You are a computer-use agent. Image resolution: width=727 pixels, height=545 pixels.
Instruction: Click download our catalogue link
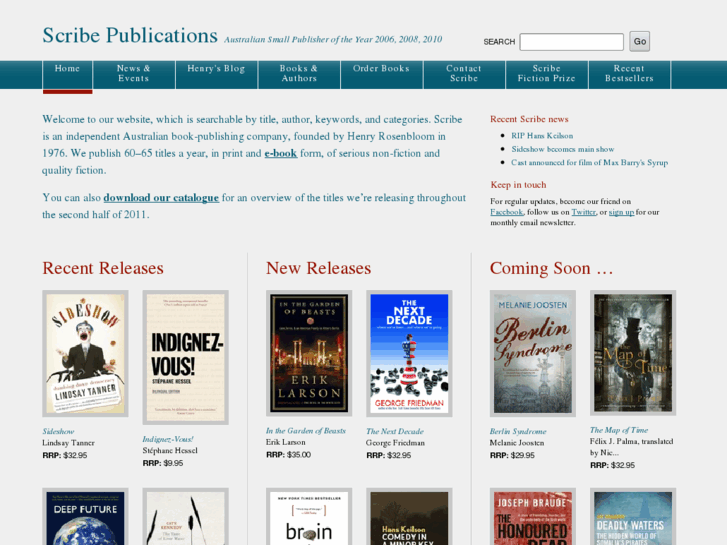[x=161, y=198]
